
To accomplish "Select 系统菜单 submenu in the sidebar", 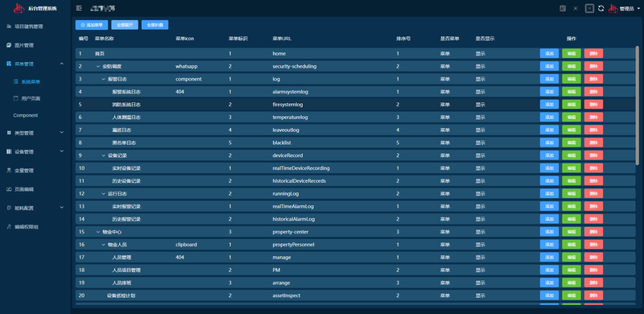I will tap(31, 82).
